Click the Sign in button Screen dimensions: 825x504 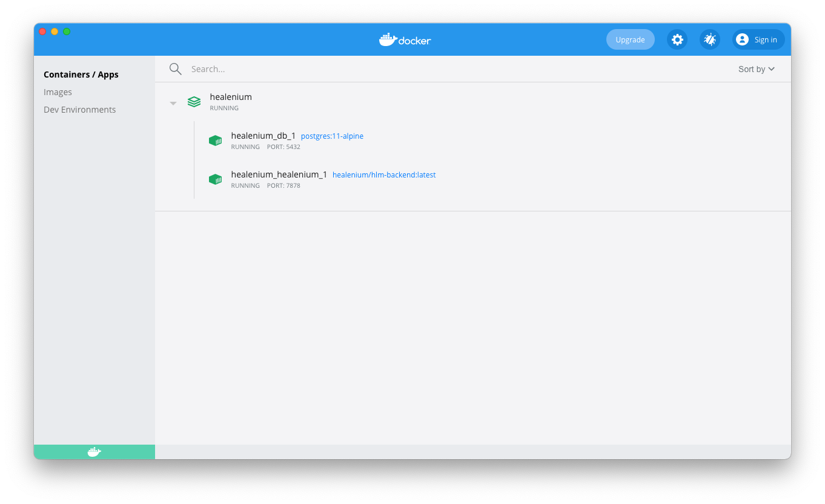[x=758, y=39]
